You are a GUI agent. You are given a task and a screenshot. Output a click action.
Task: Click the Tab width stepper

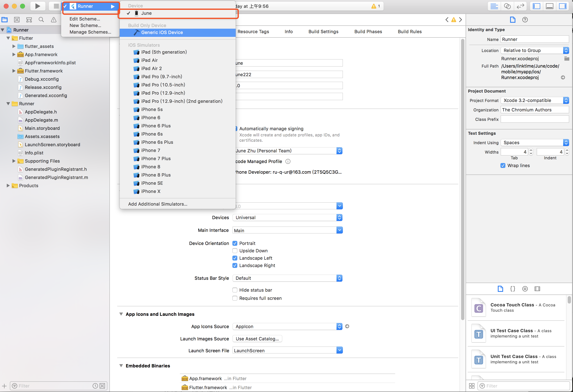[x=531, y=152]
